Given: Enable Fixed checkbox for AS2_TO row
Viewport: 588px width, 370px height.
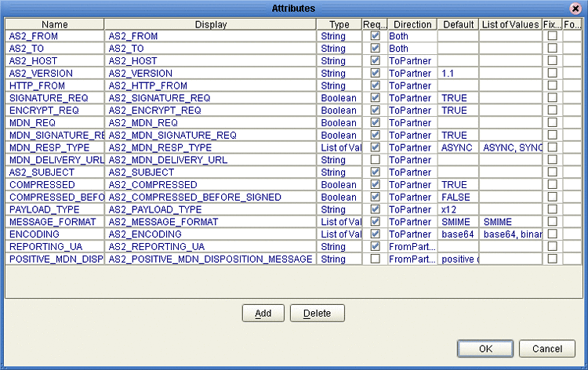Looking at the screenshot, I should (552, 49).
